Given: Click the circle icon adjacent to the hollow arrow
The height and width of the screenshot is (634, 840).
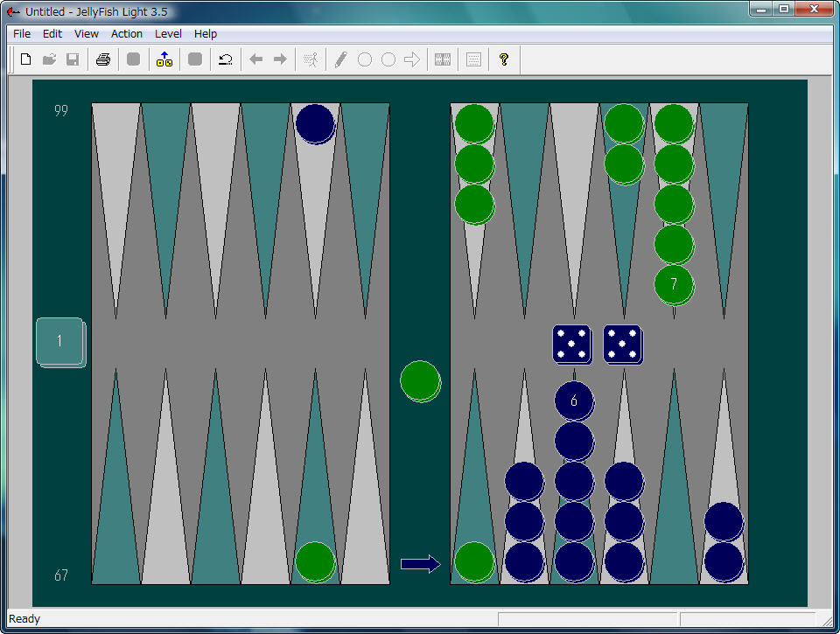Looking at the screenshot, I should pyautogui.click(x=388, y=59).
